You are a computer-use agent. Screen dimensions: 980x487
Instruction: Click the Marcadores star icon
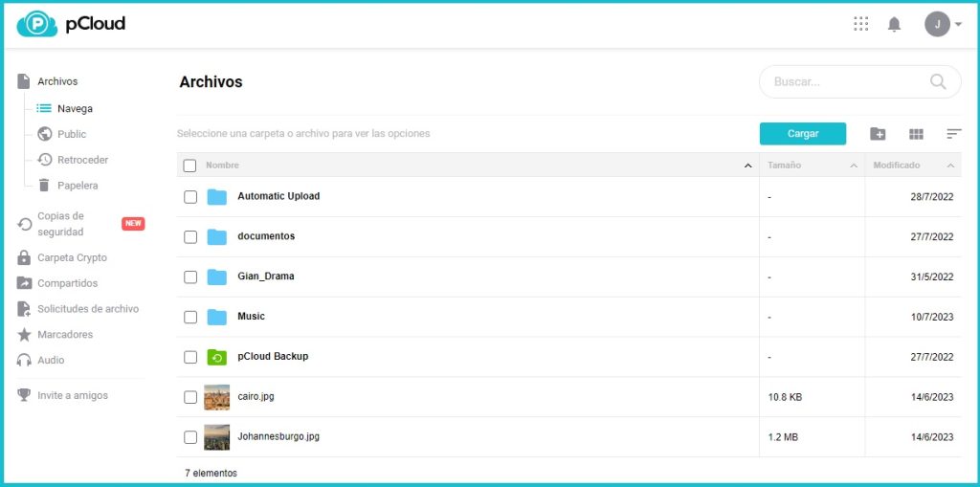point(24,335)
